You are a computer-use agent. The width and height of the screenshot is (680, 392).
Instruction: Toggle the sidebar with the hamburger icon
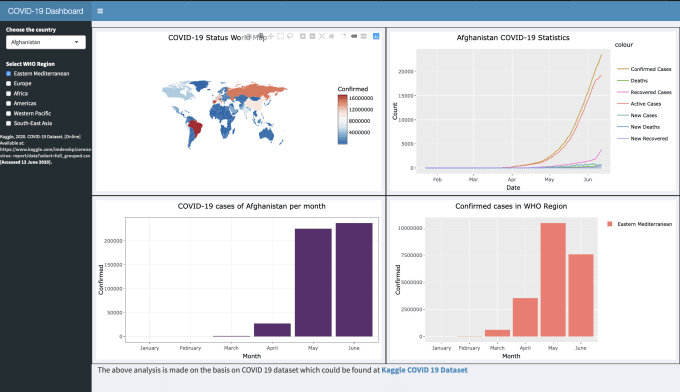tap(100, 11)
